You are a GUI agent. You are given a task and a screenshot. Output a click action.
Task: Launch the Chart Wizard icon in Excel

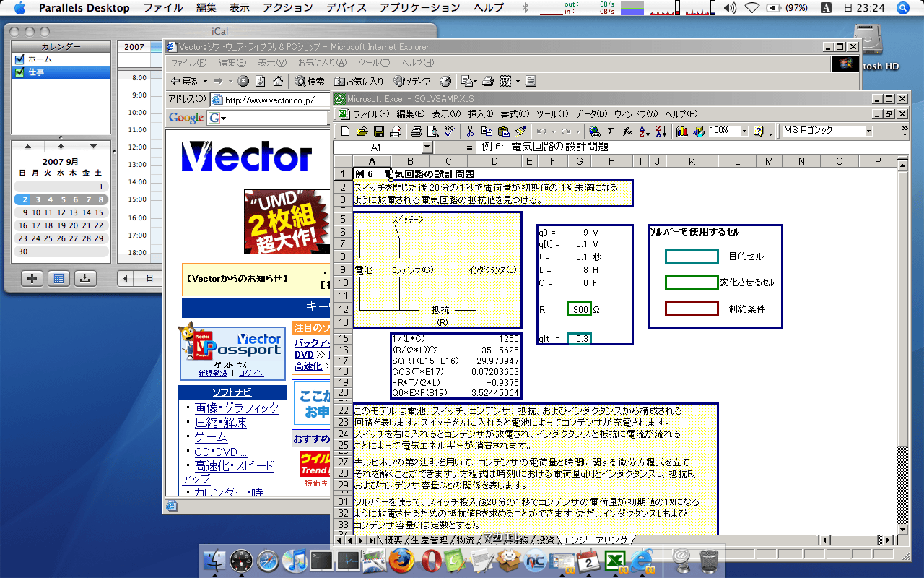coord(681,131)
